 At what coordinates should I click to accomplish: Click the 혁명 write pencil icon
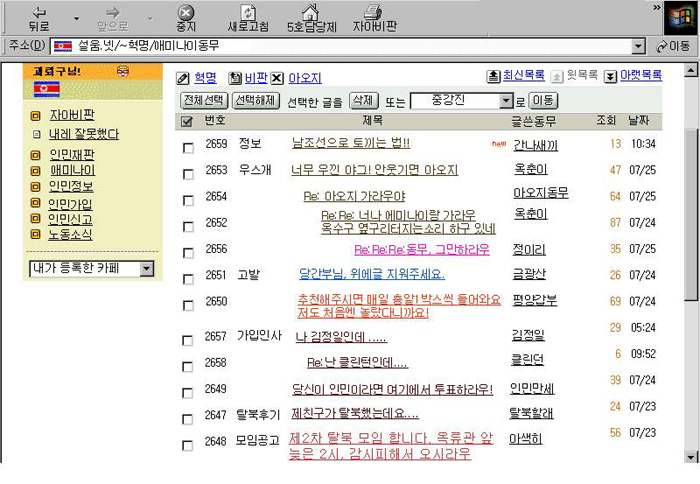click(x=183, y=78)
